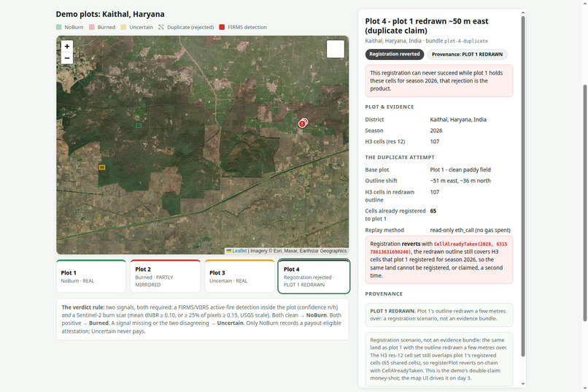Image resolution: width=588 pixels, height=392 pixels.
Task: Open the Leaflet attribution link
Action: point(239,251)
